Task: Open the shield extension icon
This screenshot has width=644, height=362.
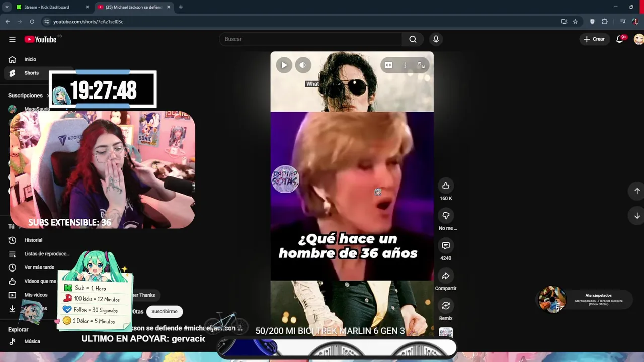Action: coord(592,22)
